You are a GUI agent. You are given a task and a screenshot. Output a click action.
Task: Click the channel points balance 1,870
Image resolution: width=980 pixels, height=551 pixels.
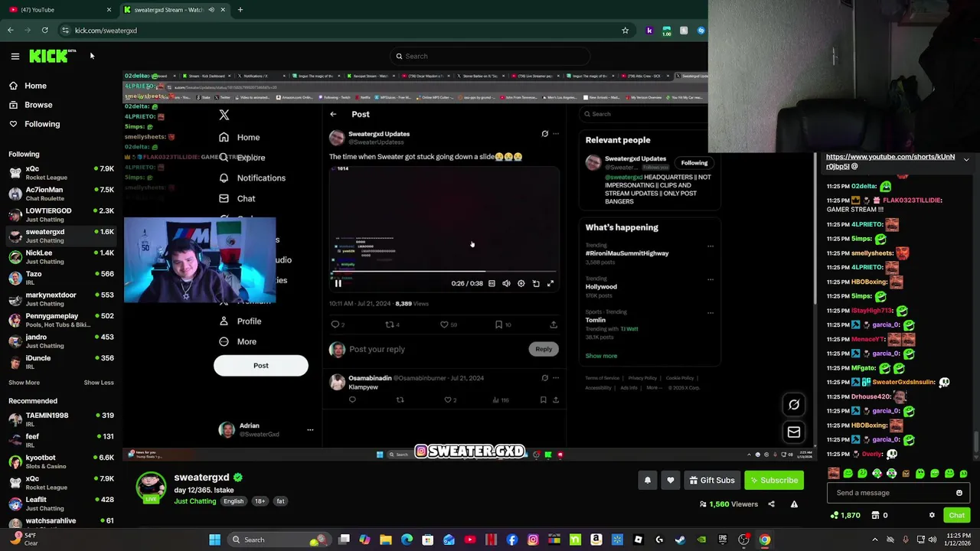click(x=845, y=516)
